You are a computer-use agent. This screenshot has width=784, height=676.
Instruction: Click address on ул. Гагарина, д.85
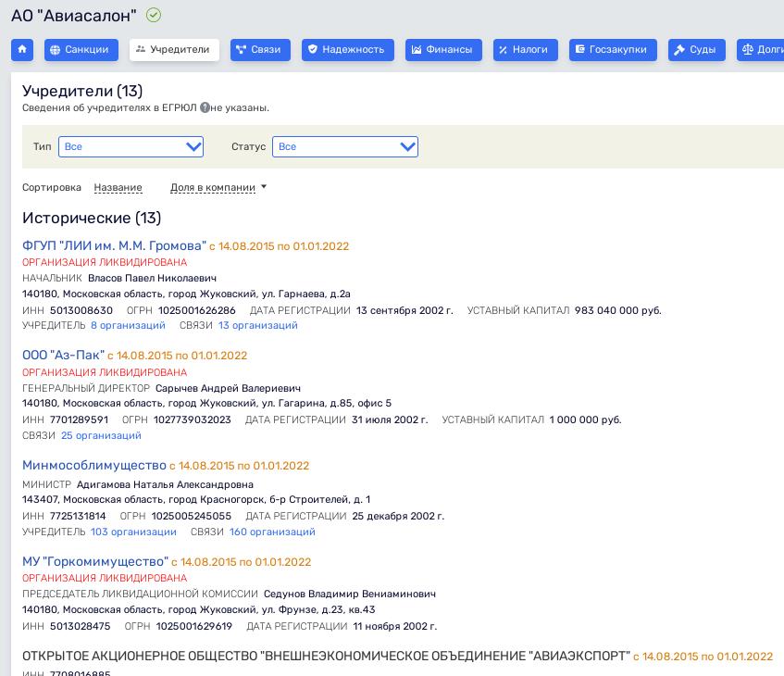(x=206, y=404)
